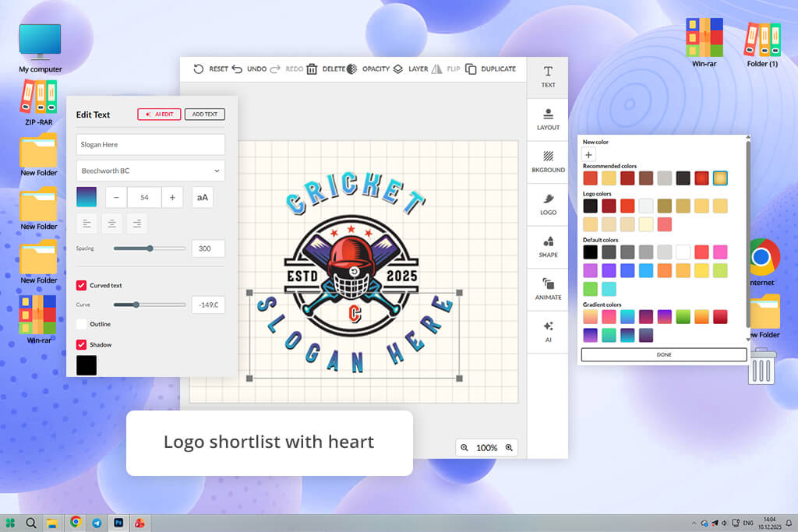
Task: Click the Add Text button
Action: (x=205, y=114)
